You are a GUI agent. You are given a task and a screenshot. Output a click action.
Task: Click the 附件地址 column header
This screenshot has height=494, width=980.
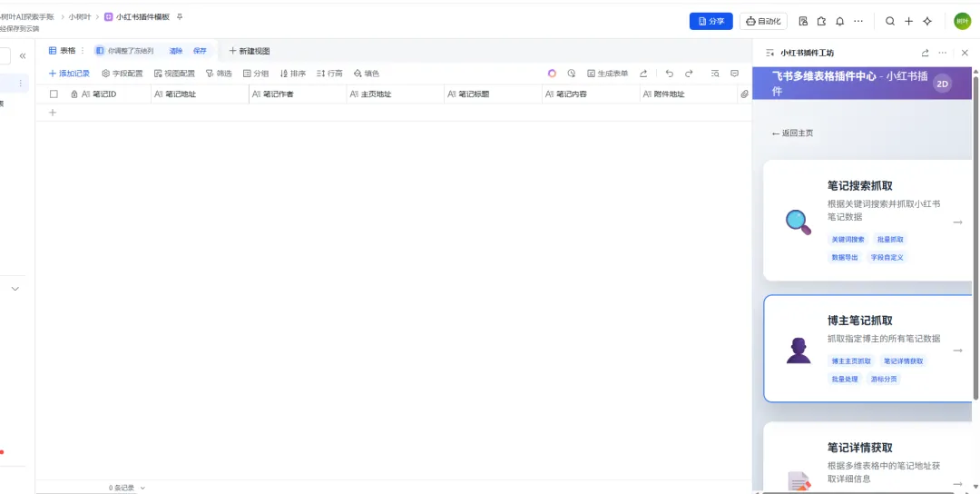[x=689, y=94]
